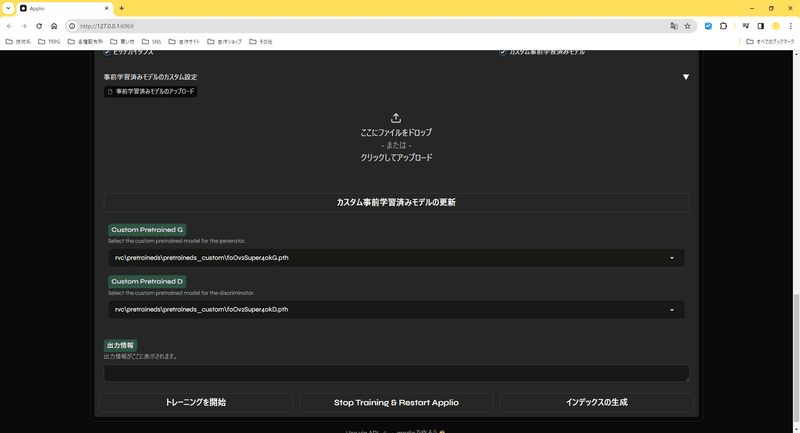Close the Applio browser tab

click(107, 8)
